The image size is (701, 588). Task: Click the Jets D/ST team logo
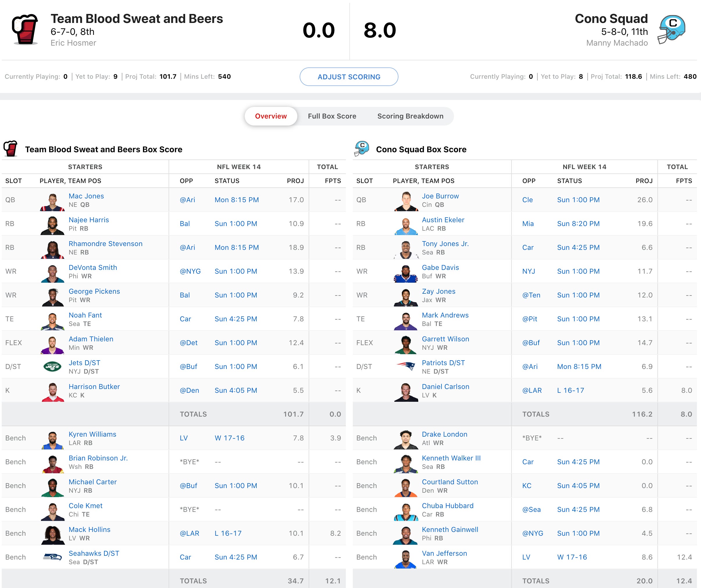52,367
